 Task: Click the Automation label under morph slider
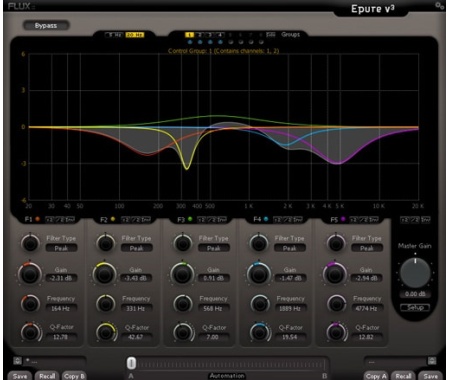click(x=227, y=376)
